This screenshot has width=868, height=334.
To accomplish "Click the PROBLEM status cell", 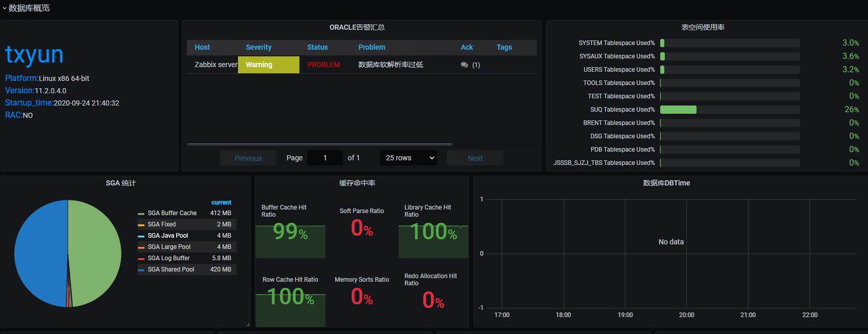I will point(323,65).
